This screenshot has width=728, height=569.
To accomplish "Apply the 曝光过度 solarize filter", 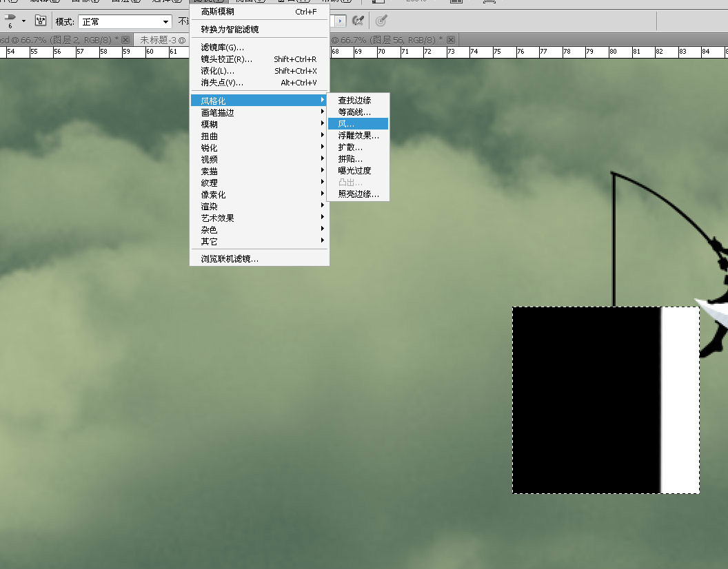I will coord(358,170).
